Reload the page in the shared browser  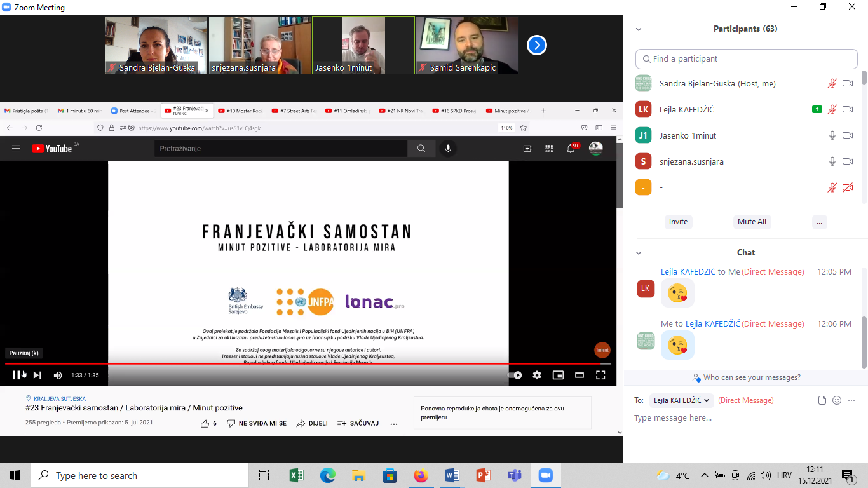(39, 128)
